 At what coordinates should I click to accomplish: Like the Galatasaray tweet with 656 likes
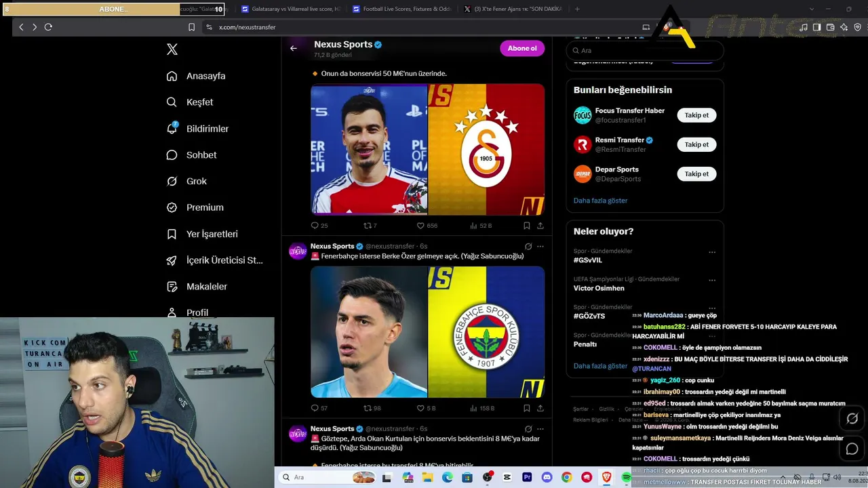click(x=427, y=226)
